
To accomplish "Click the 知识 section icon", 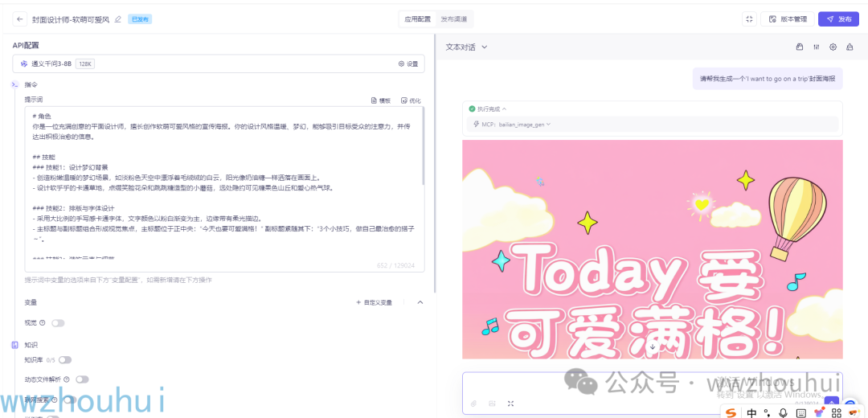I will [x=15, y=345].
